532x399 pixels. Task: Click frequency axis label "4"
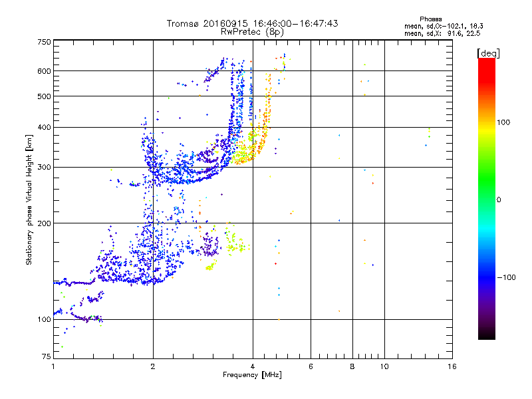click(x=253, y=366)
